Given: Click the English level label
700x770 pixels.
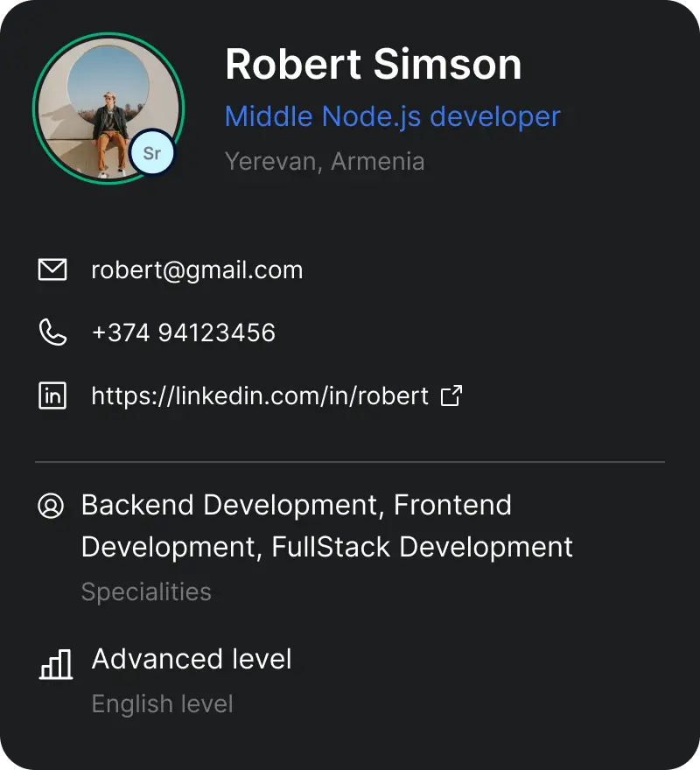Looking at the screenshot, I should point(162,703).
